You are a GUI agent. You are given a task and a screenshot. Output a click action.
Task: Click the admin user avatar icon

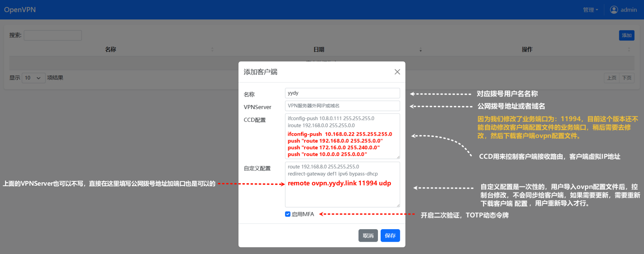point(614,10)
